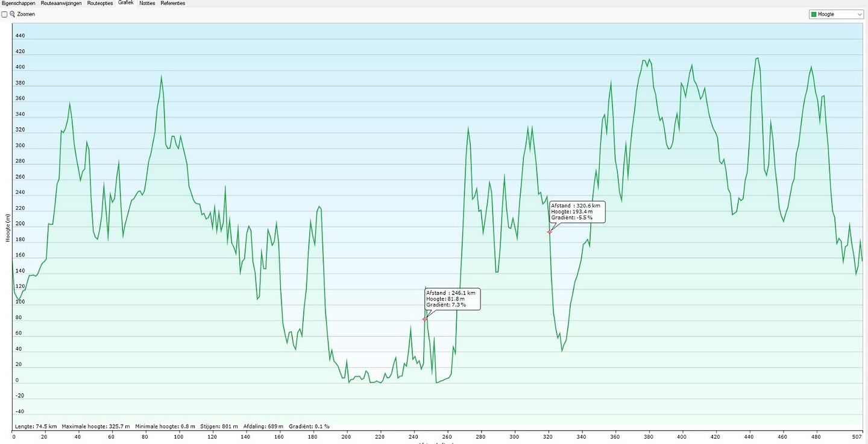Click the Zoomen magnifier icon
The height and width of the screenshot is (444, 868).
coord(12,14)
